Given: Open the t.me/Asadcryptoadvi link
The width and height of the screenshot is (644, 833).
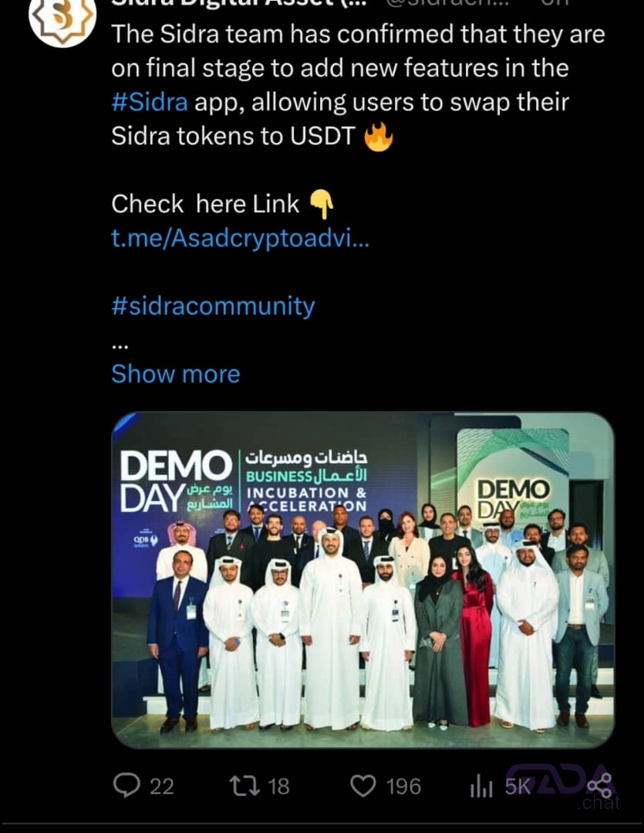Looking at the screenshot, I should click(240, 238).
